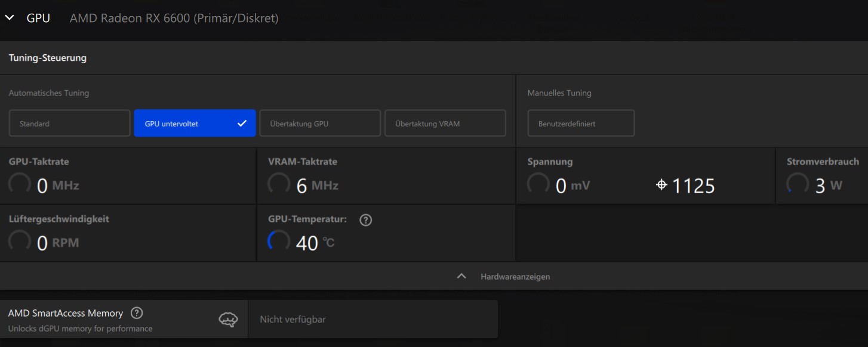Click the GPU-Temperatur gauge dial
This screenshot has height=347, width=868.
coord(279,241)
